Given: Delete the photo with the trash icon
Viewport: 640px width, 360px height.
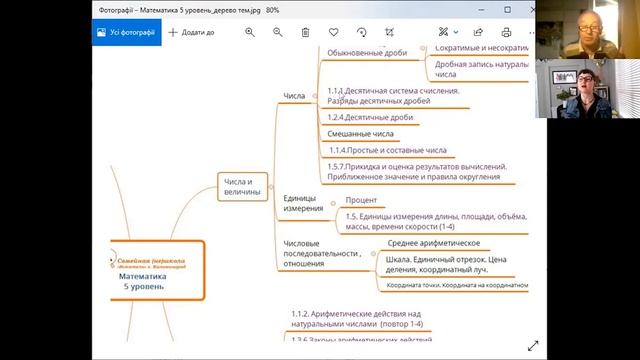Looking at the screenshot, I should click(x=305, y=32).
